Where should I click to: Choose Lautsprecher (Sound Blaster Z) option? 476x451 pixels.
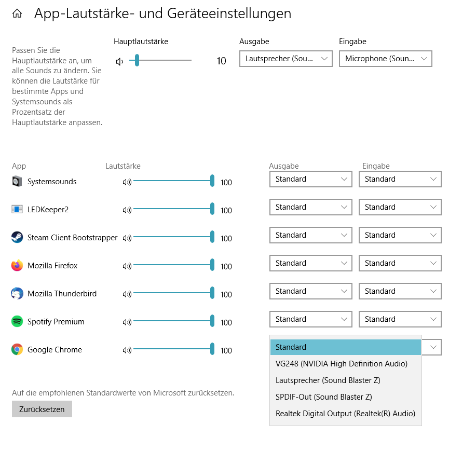click(346, 380)
